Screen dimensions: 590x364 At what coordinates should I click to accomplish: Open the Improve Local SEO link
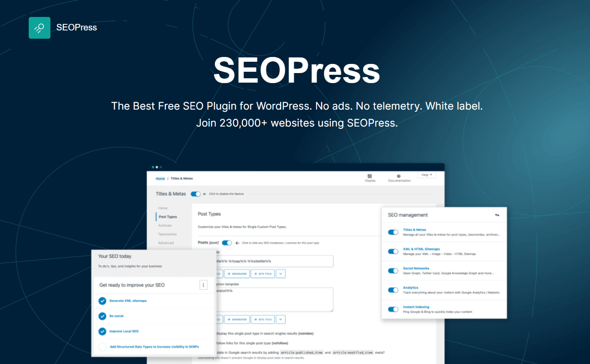click(x=124, y=331)
